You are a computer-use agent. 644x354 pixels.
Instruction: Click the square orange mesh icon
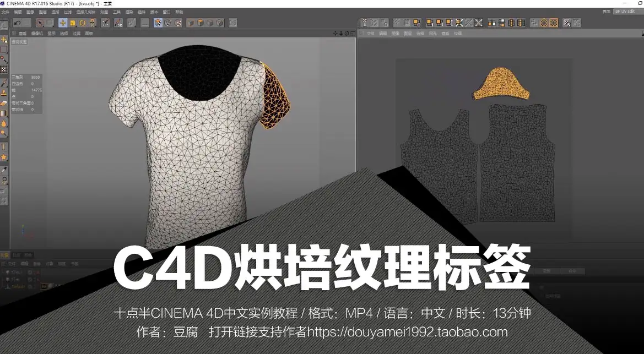point(554,23)
